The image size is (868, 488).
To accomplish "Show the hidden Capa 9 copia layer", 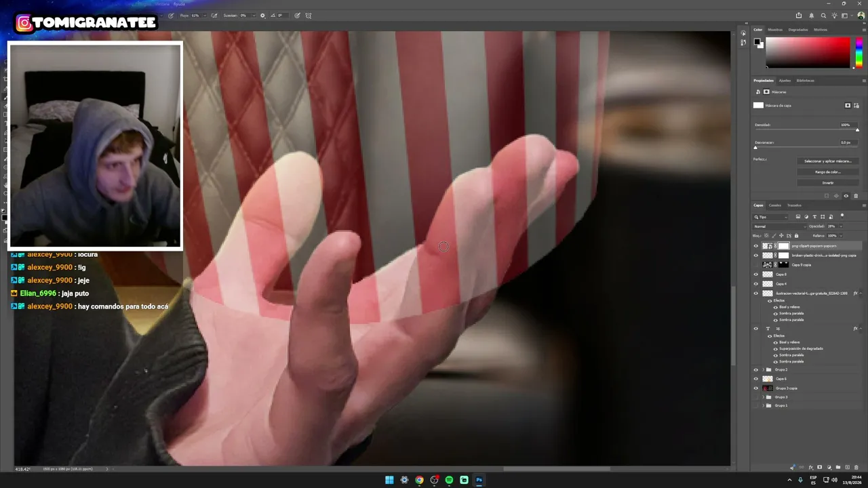I will [756, 265].
